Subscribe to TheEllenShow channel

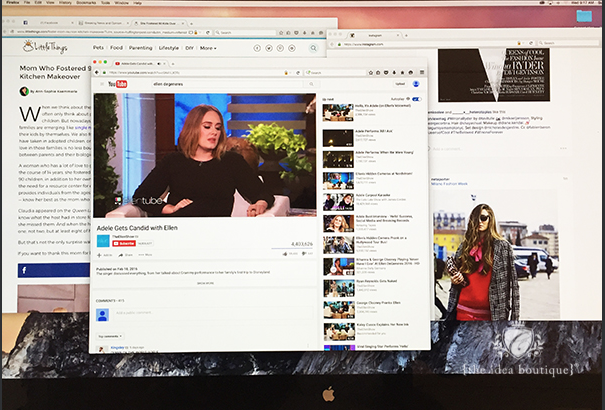124,243
